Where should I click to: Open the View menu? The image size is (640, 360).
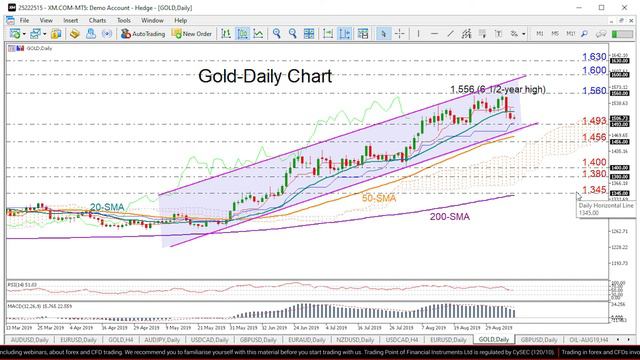point(46,20)
